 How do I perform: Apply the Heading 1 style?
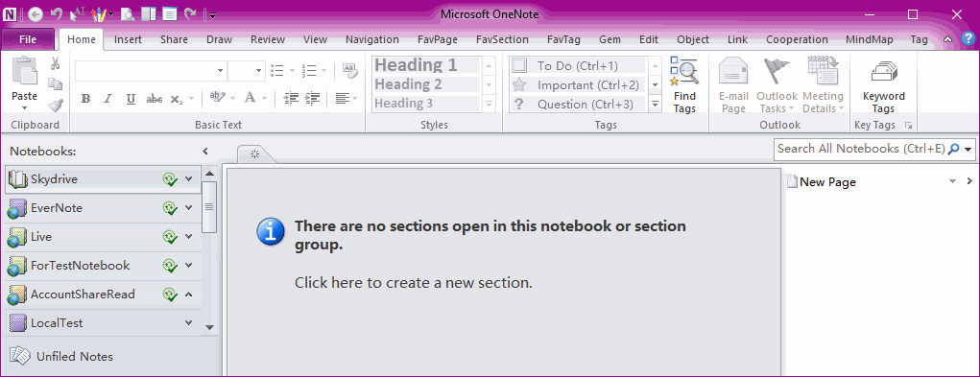[426, 65]
